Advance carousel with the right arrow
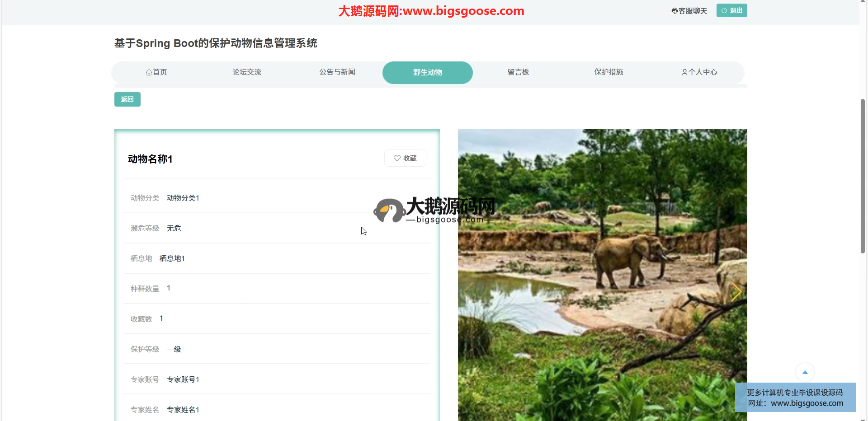Image resolution: width=868 pixels, height=421 pixels. pyautogui.click(x=736, y=291)
